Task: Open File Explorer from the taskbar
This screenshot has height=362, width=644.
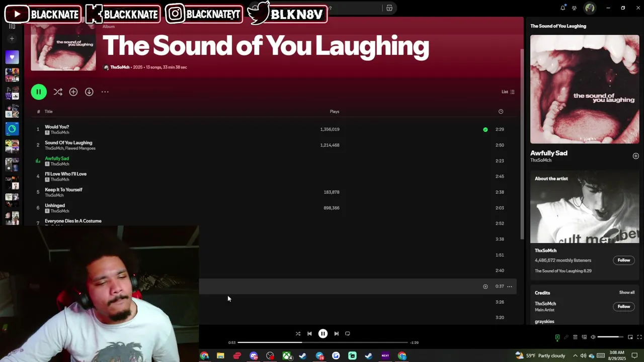Action: pos(220,356)
